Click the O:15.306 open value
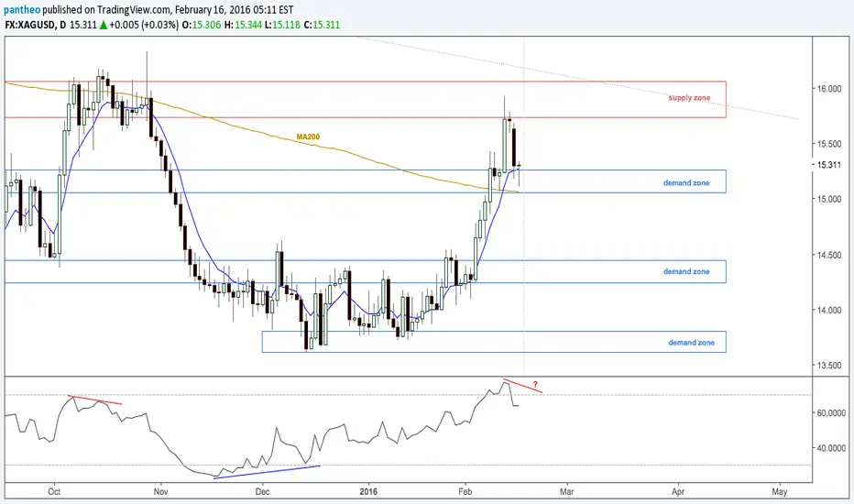This screenshot has width=854, height=504. click(202, 25)
